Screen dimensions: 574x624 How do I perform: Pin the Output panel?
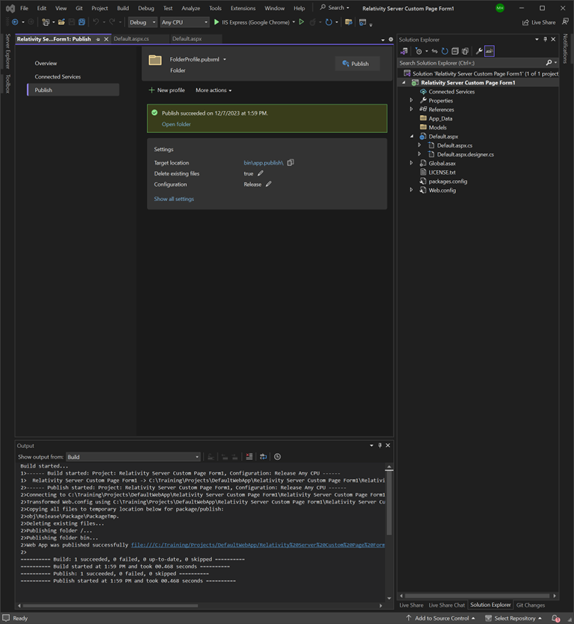tap(379, 445)
